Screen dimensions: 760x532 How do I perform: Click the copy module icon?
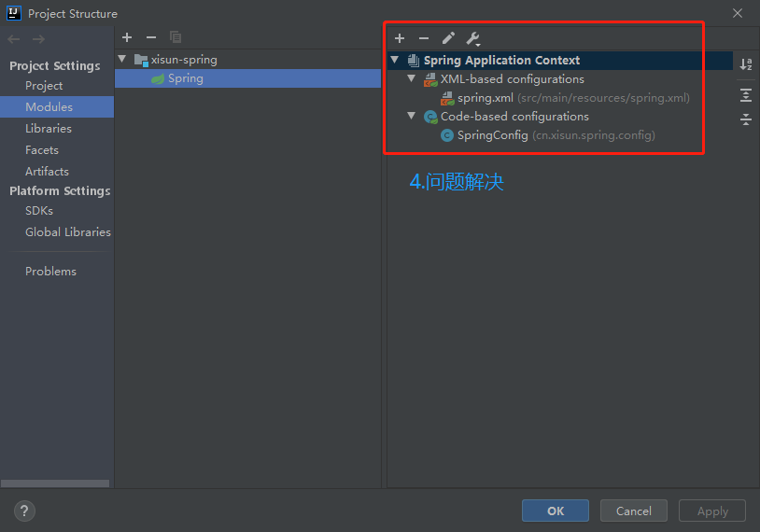176,37
